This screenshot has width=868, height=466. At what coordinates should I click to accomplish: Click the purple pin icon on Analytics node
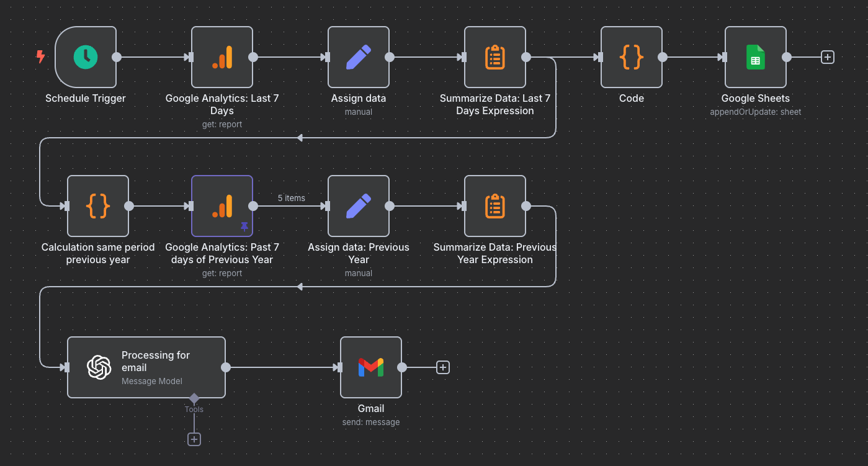244,226
